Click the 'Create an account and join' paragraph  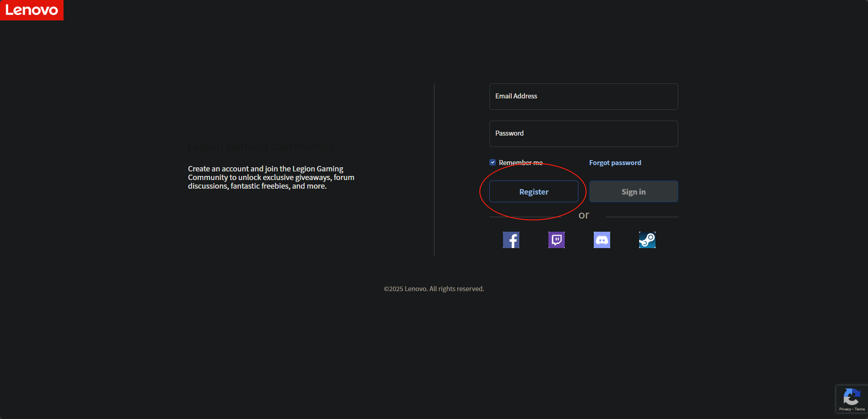point(271,177)
